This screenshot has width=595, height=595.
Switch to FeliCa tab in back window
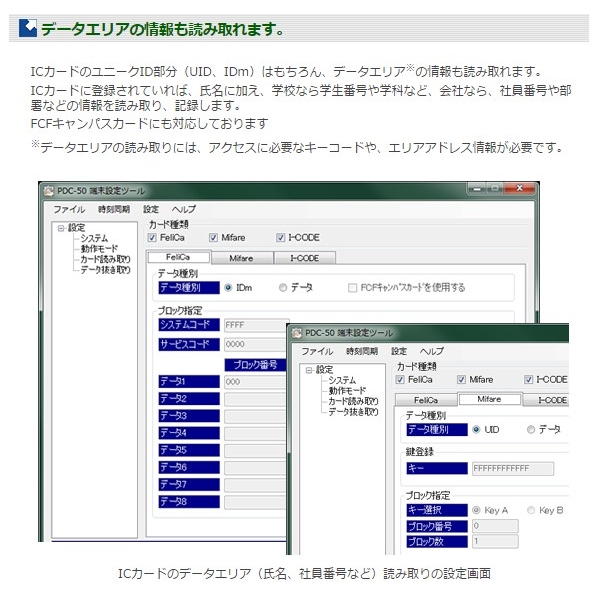click(178, 257)
